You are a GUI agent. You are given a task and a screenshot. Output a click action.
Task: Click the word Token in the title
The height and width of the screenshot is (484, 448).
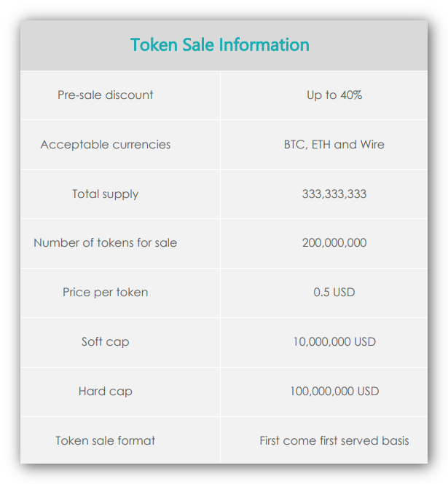click(154, 44)
